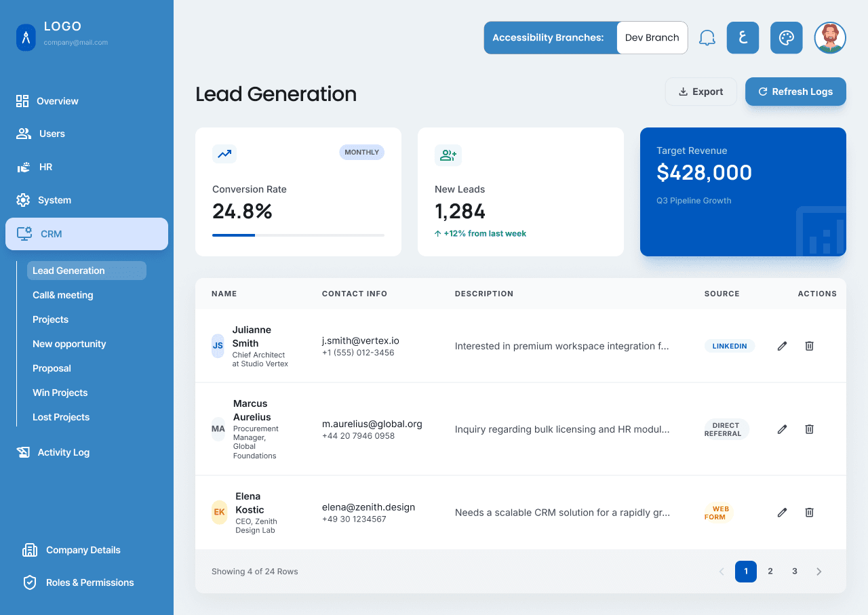Image resolution: width=868 pixels, height=615 pixels.
Task: Click the Overview grid icon
Action: pos(22,101)
